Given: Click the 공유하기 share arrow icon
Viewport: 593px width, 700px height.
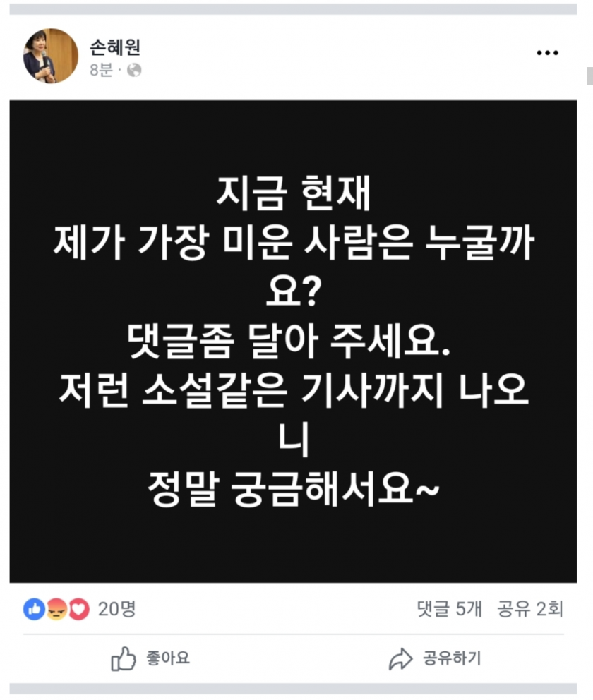Looking at the screenshot, I should pyautogui.click(x=400, y=658).
